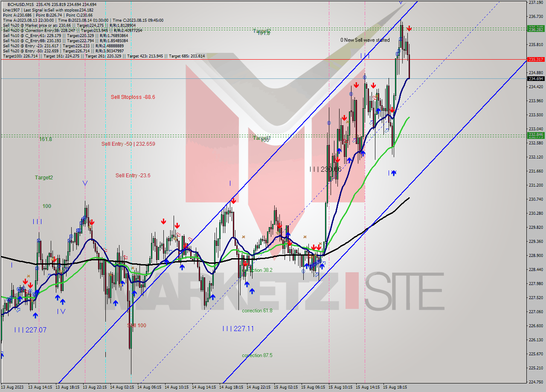The height and width of the screenshot is (392, 546).
Task: Click the red 235.317 price tag
Action: pyautogui.click(x=536, y=60)
